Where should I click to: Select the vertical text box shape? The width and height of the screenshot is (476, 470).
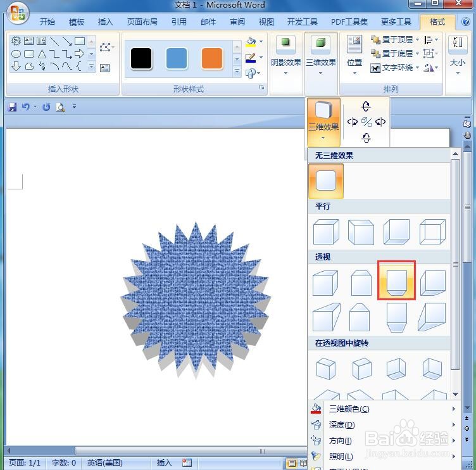coord(41,41)
